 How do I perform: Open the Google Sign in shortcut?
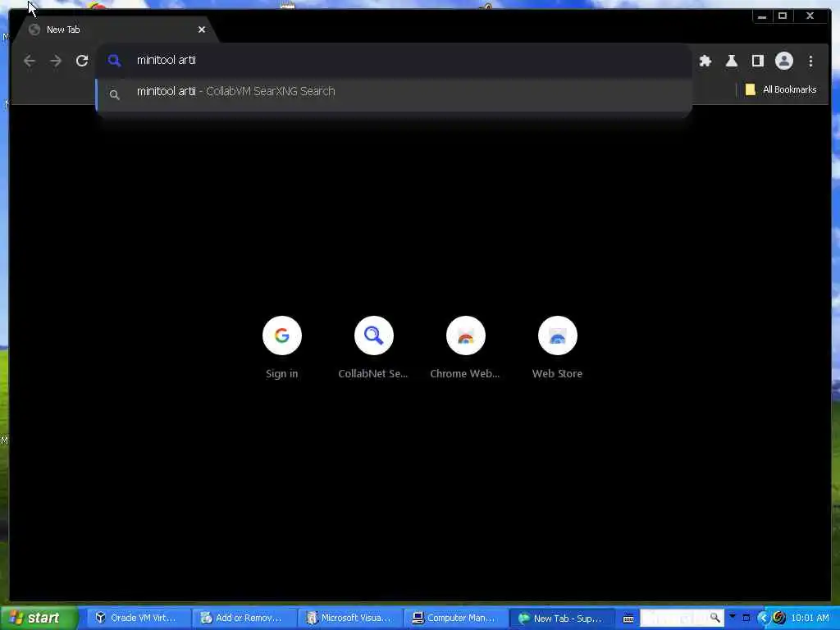tap(282, 348)
